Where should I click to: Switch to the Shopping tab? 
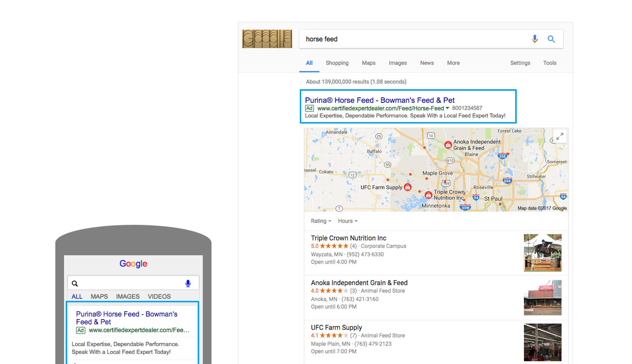coord(337,63)
